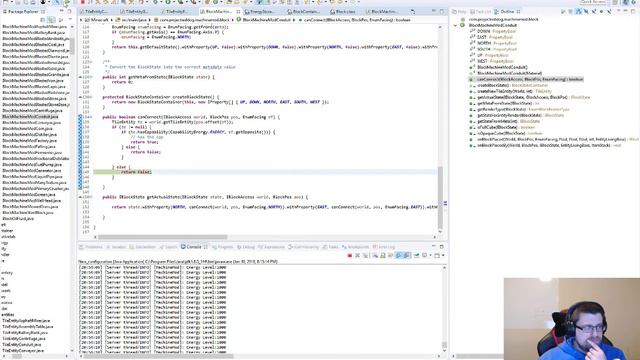The image size is (640, 360).
Task: Click the Quick Access search field
Action: pyautogui.click(x=594, y=2)
